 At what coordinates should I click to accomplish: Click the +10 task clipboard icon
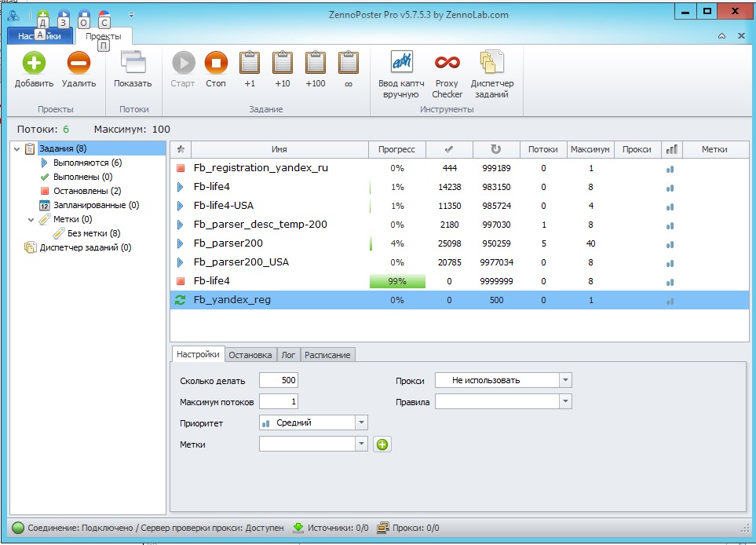tap(282, 64)
